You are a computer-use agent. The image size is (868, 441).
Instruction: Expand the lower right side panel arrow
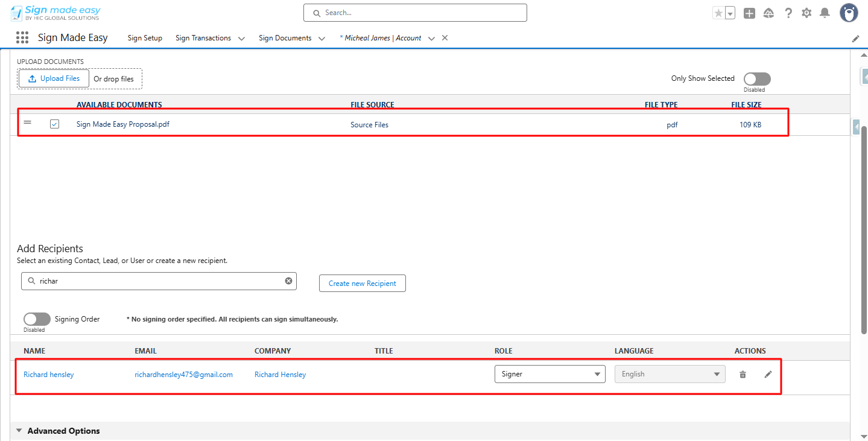click(x=857, y=127)
